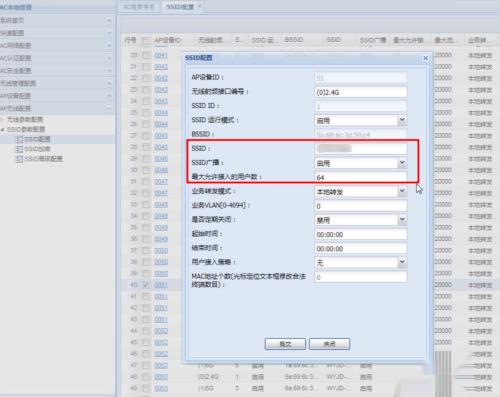500x397 pixels.
Task: Click the page icon of the middle SSID tree item
Action: pyautogui.click(x=19, y=149)
